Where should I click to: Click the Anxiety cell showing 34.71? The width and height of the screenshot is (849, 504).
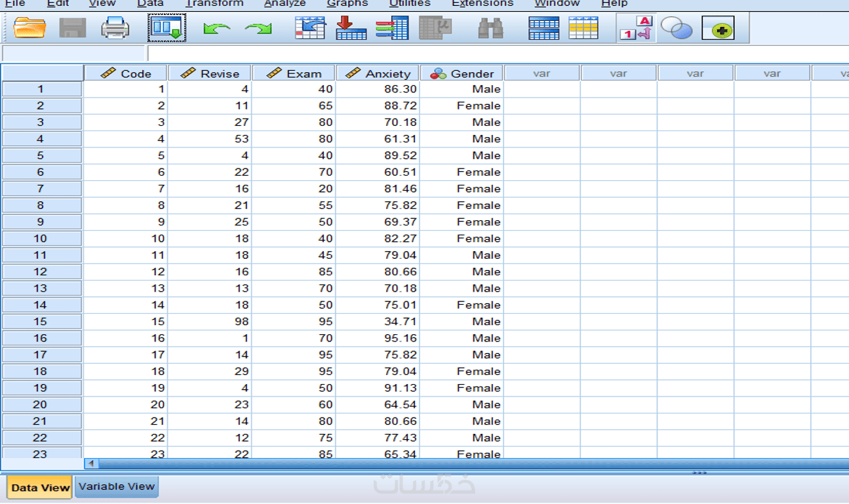378,321
